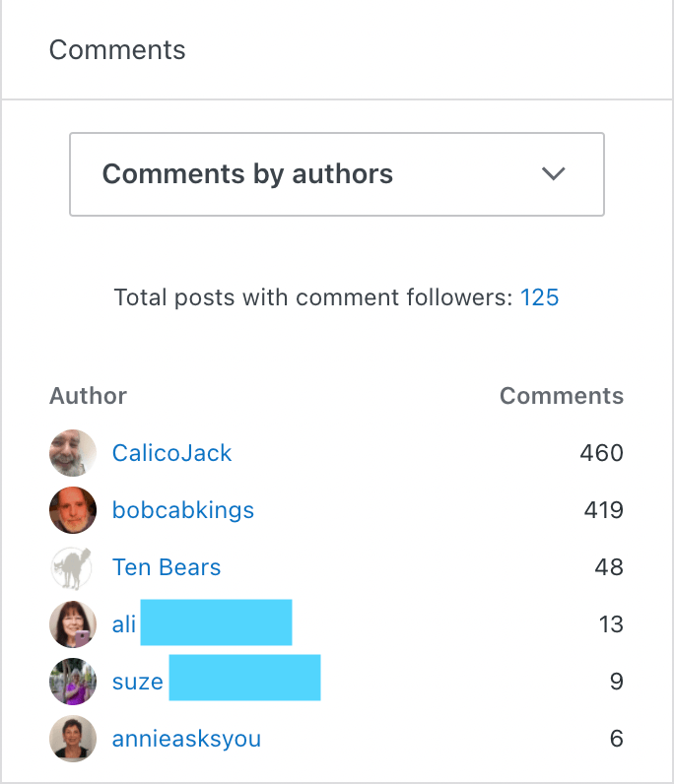
Task: Click bobcabkings' avatar image
Action: pyautogui.click(x=73, y=510)
